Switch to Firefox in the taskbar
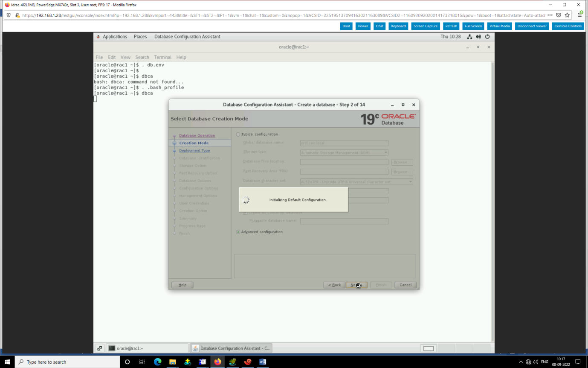This screenshot has height=368, width=588. (x=217, y=362)
